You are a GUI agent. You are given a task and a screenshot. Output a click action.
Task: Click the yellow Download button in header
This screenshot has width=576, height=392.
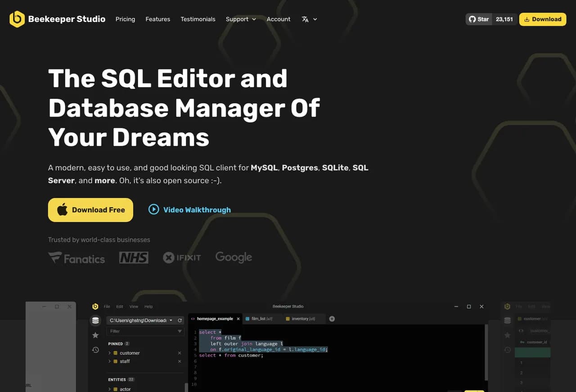click(543, 19)
